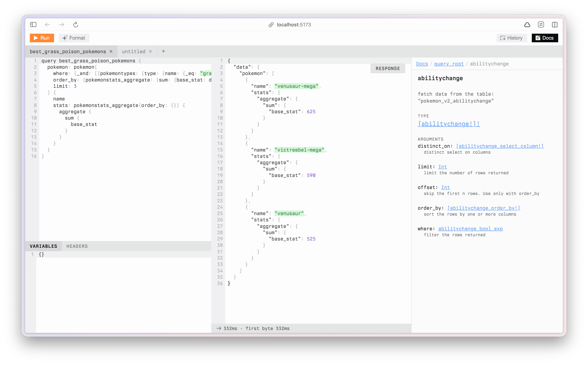Reload the page with refresh icon
Screen dimensions: 588x365
76,25
